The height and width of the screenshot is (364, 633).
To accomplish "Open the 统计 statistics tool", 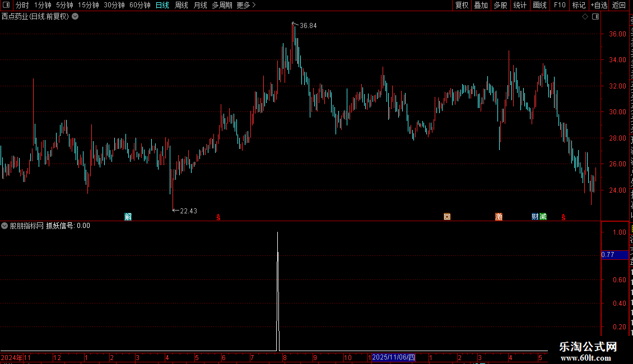I will pos(519,5).
